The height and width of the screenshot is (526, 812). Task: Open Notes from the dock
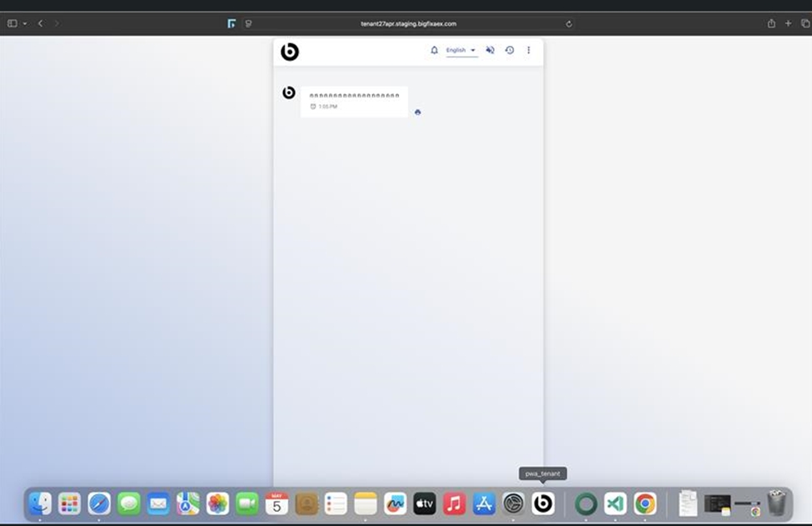(x=365, y=503)
